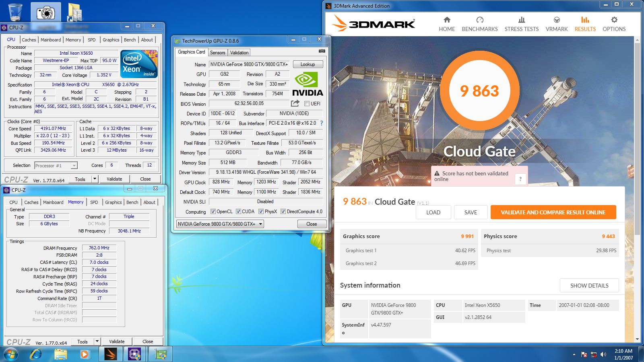Click the question mark beside validation warning
The image size is (644, 362).
[520, 179]
